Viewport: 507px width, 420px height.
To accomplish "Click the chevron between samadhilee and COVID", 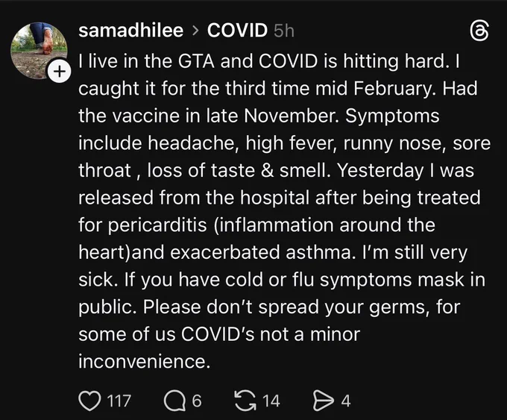I will (195, 31).
